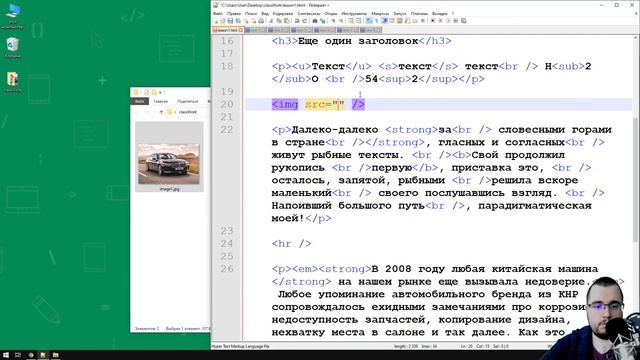Close the lesson1.html tab with its X

tap(241, 30)
